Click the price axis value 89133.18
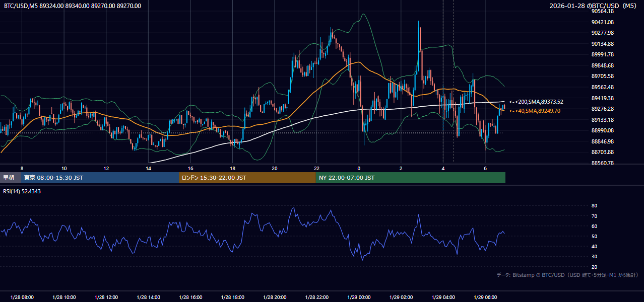Image resolution: width=644 pixels, height=302 pixels. pos(603,120)
